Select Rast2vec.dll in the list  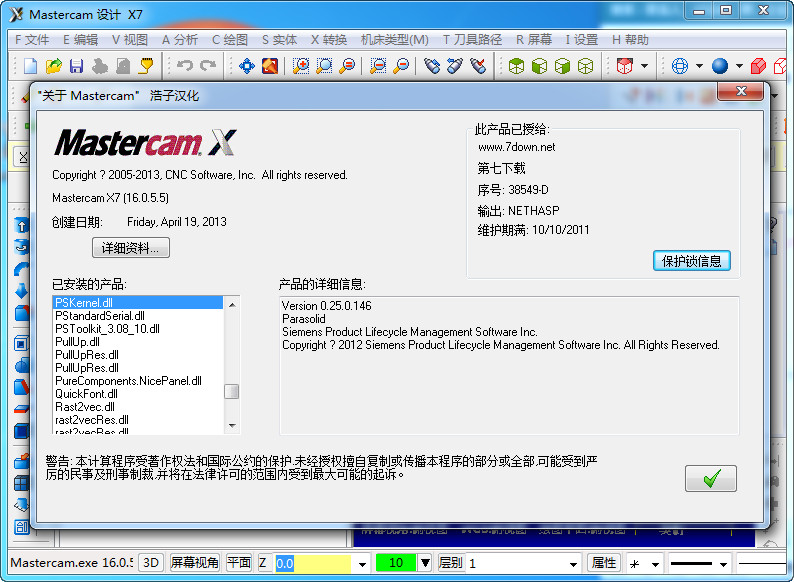(138, 407)
